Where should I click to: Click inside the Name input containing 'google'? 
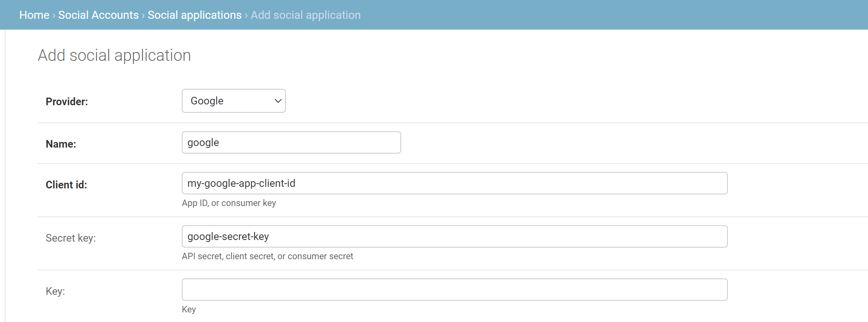tap(291, 142)
